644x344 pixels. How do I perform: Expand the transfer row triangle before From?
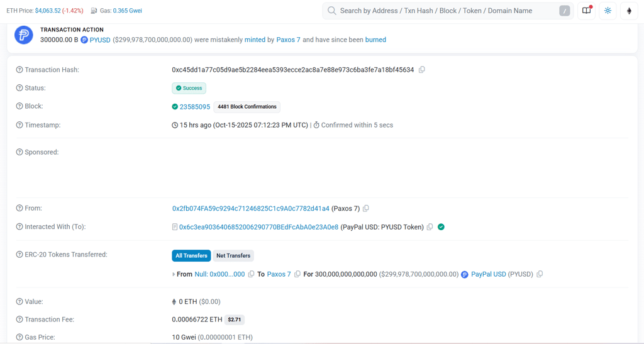[174, 274]
